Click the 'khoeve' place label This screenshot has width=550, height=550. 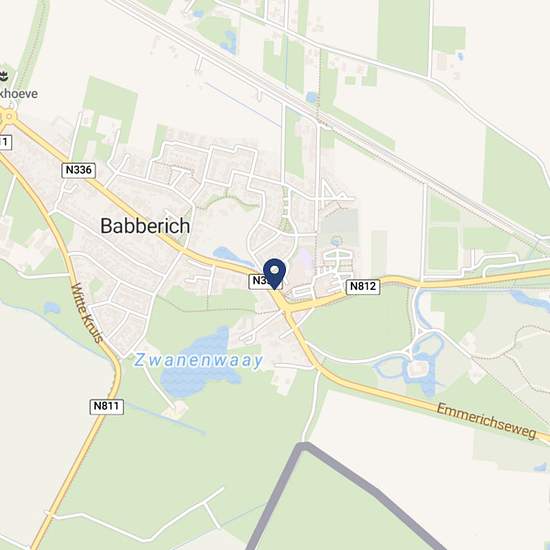(19, 94)
